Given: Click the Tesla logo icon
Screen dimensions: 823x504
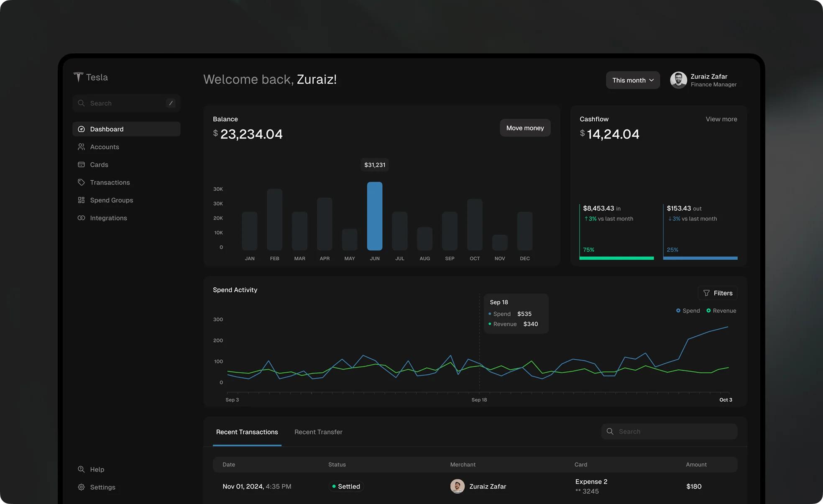Looking at the screenshot, I should (78, 77).
